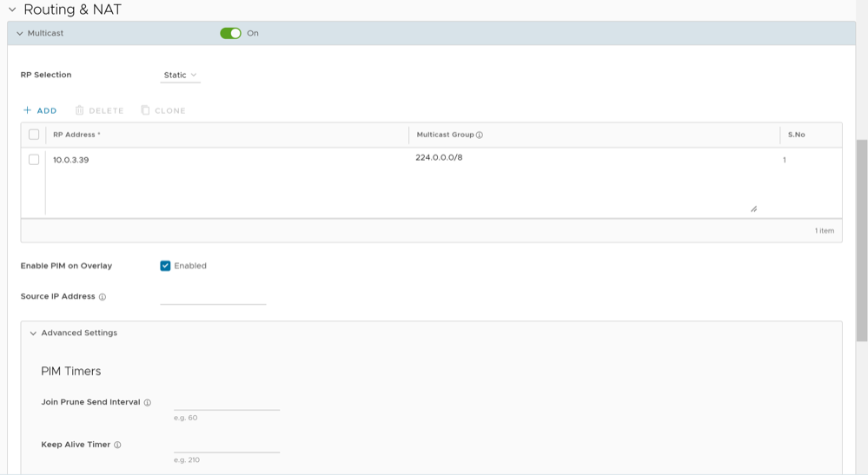Collapse the Routing & NAT section
This screenshot has height=475, width=868.
click(x=12, y=10)
